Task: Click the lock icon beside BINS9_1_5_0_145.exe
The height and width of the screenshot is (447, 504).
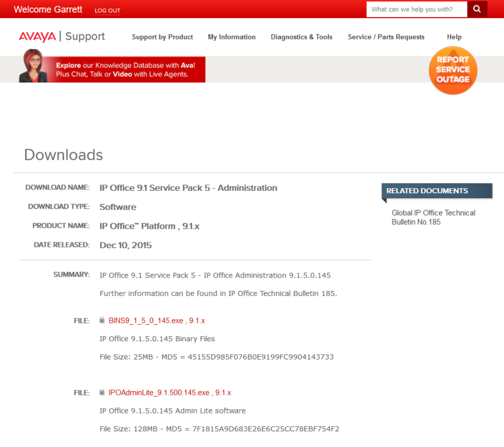Action: (x=102, y=320)
